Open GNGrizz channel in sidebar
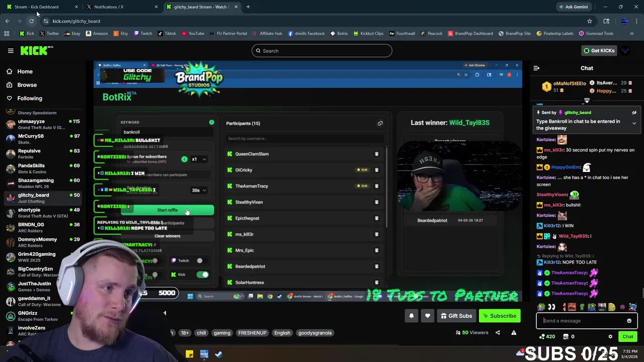 click(43, 316)
